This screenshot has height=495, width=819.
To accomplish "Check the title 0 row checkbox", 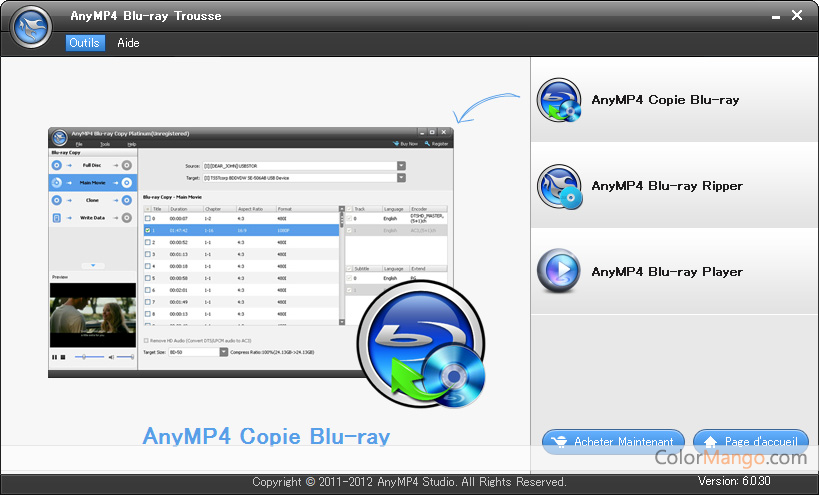I will (x=148, y=218).
